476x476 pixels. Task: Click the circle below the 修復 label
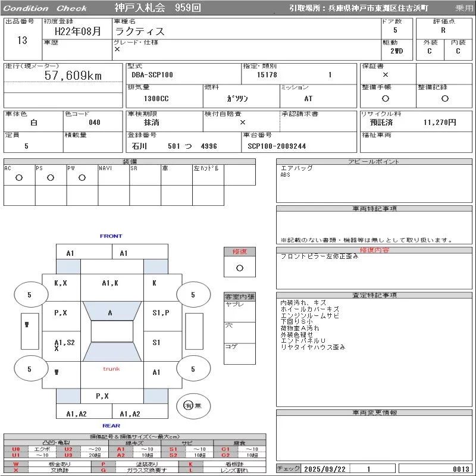point(239,268)
